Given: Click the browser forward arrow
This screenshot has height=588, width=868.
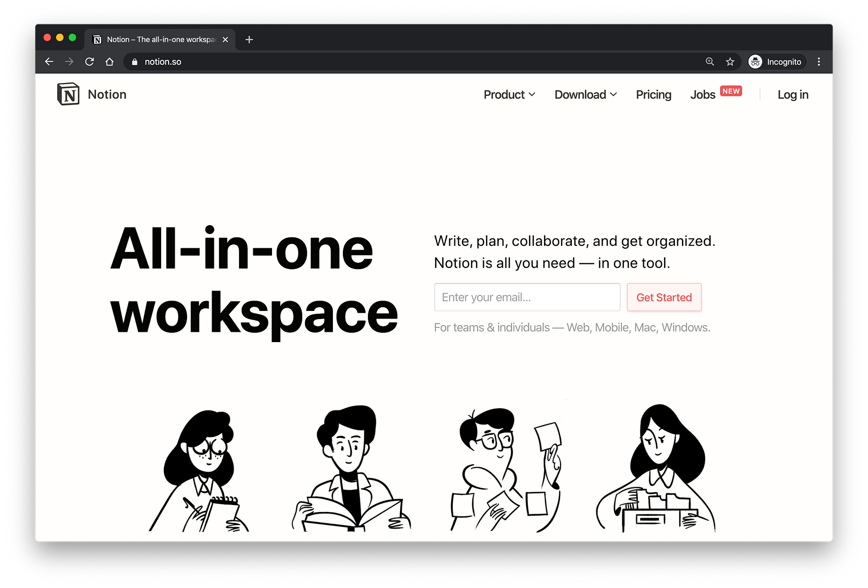Looking at the screenshot, I should (69, 62).
